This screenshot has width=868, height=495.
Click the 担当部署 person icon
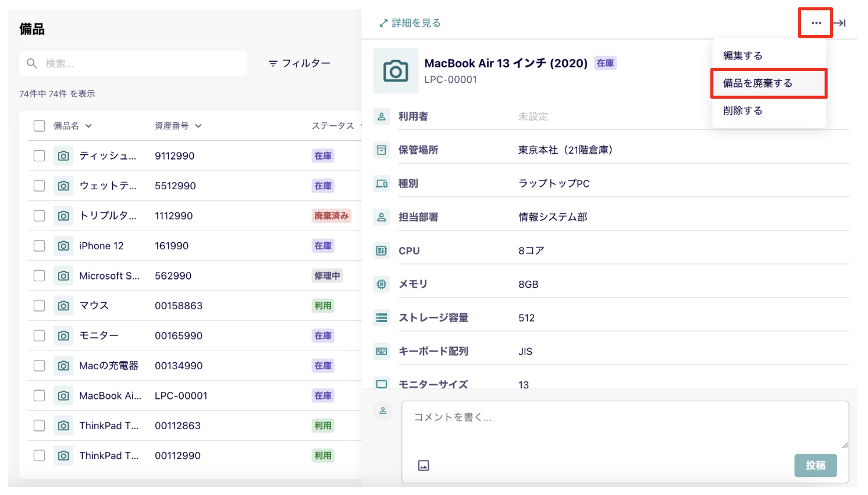point(382,217)
